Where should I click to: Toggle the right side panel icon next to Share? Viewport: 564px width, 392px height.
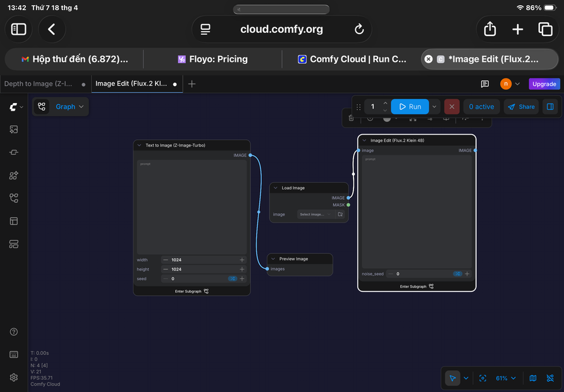click(550, 106)
